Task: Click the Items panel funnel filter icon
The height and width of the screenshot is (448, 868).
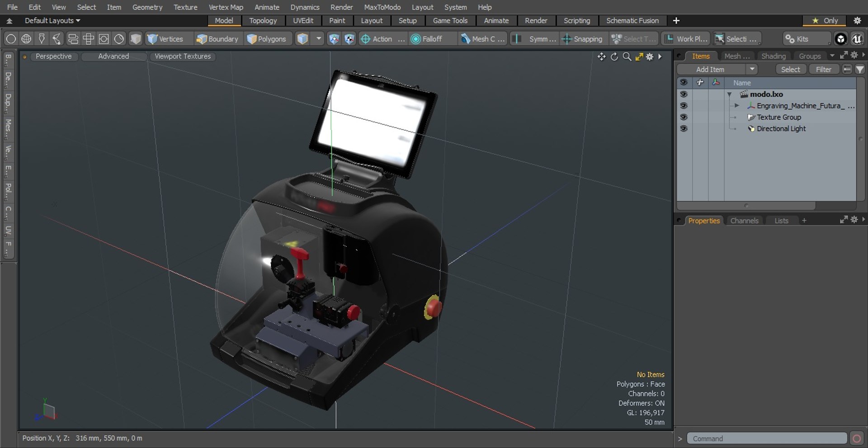Action: [x=859, y=69]
